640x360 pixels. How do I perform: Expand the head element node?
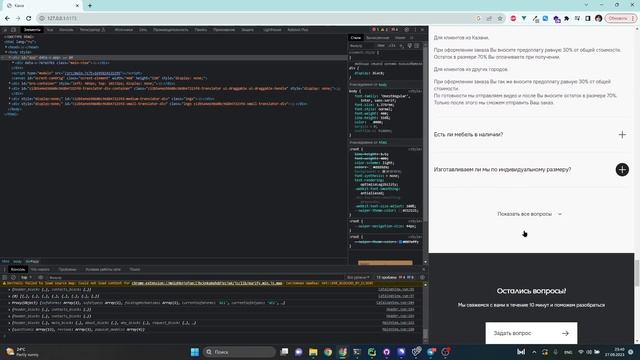[x=6, y=47]
